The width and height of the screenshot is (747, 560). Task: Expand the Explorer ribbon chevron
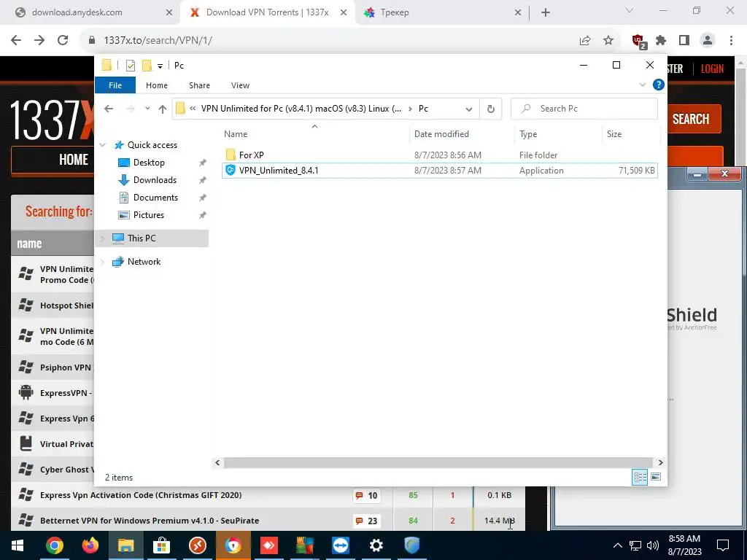[x=642, y=85]
